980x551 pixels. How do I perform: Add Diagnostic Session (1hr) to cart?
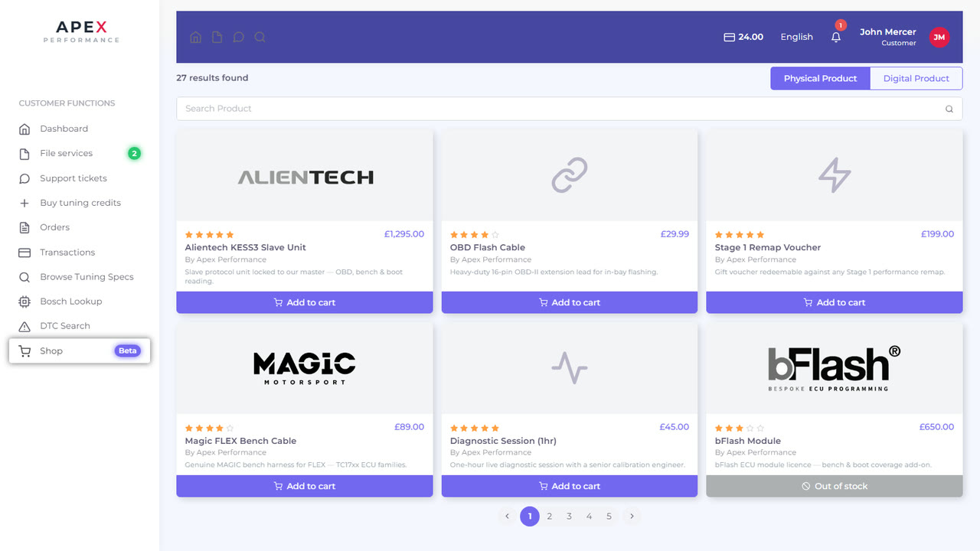[x=570, y=486]
